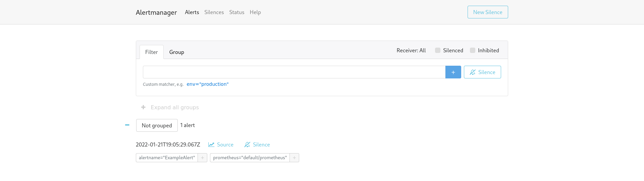The image size is (644, 181).
Task: Enable the Silenced checkbox
Action: pos(438,50)
